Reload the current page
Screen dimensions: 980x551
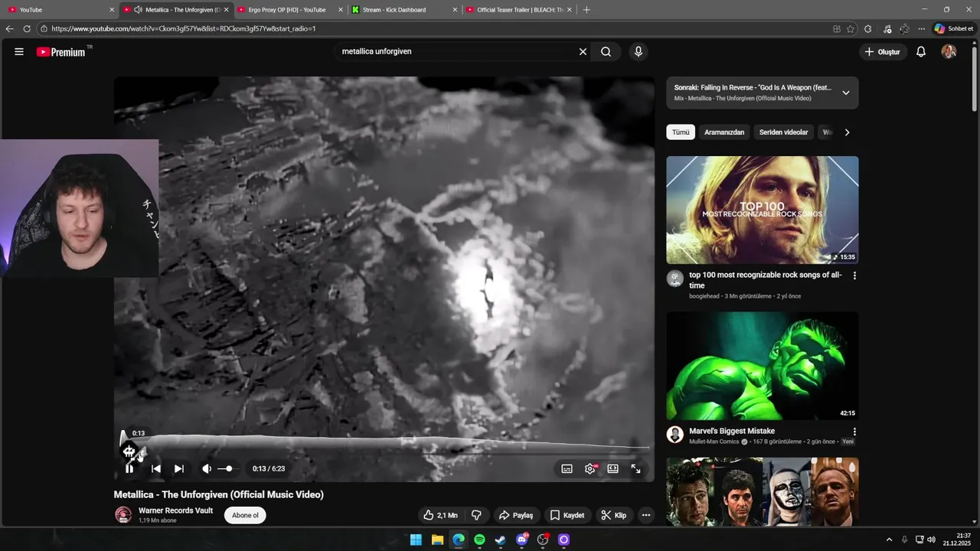point(27,28)
